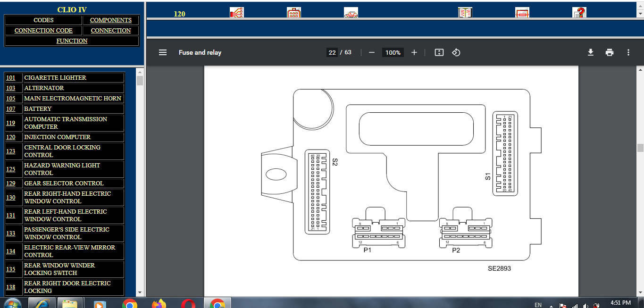
Task: Download the Fuse and relay PDF
Action: [x=590, y=52]
